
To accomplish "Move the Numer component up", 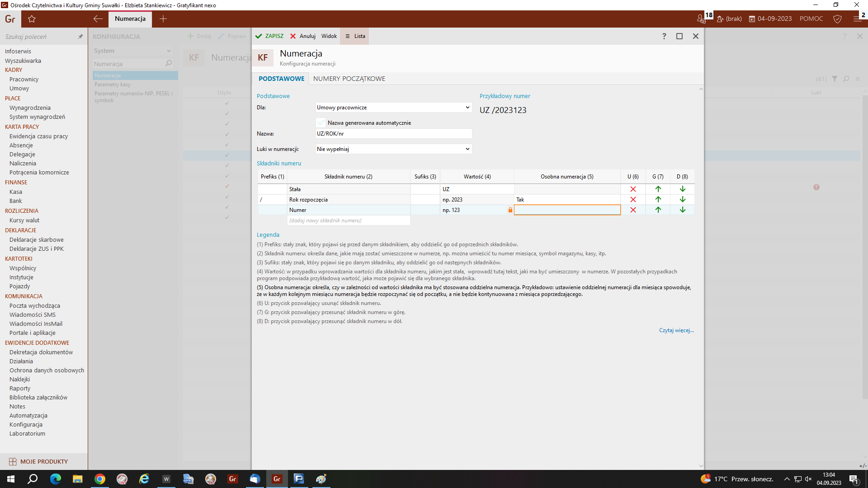I will click(x=658, y=210).
